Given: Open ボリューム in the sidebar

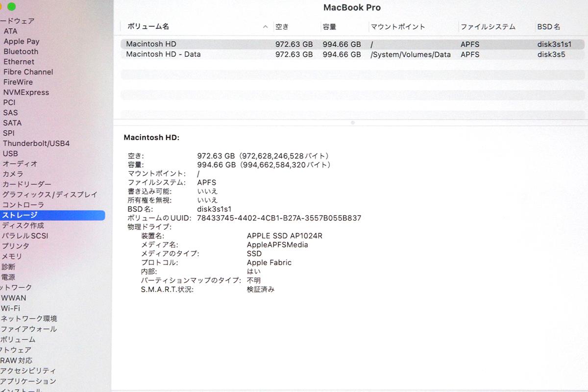Looking at the screenshot, I should [x=18, y=339].
